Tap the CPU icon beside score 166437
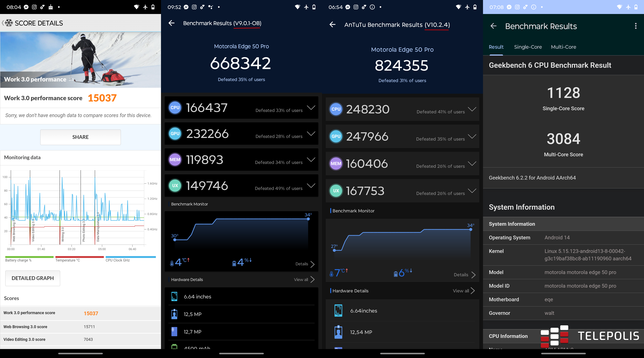The width and height of the screenshot is (644, 358). [175, 108]
